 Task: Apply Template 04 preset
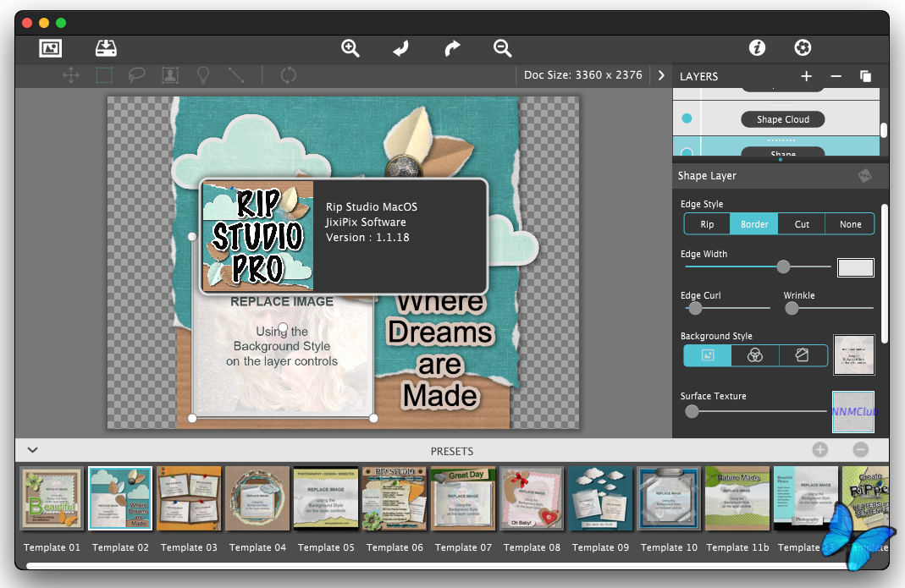pos(257,498)
